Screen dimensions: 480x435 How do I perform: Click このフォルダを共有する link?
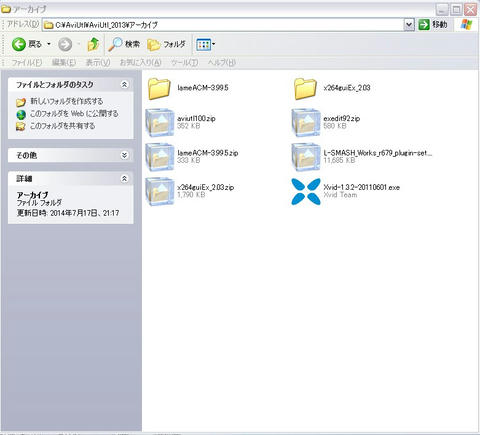point(62,126)
